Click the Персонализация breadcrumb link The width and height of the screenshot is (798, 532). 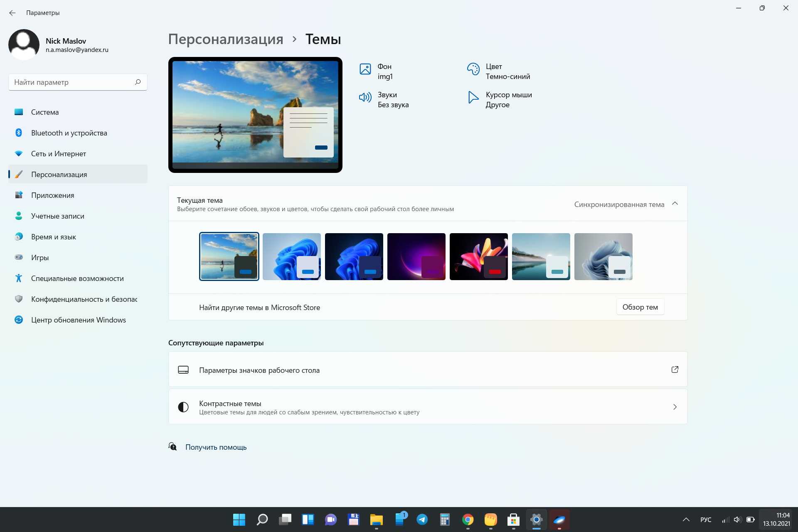[x=226, y=39]
